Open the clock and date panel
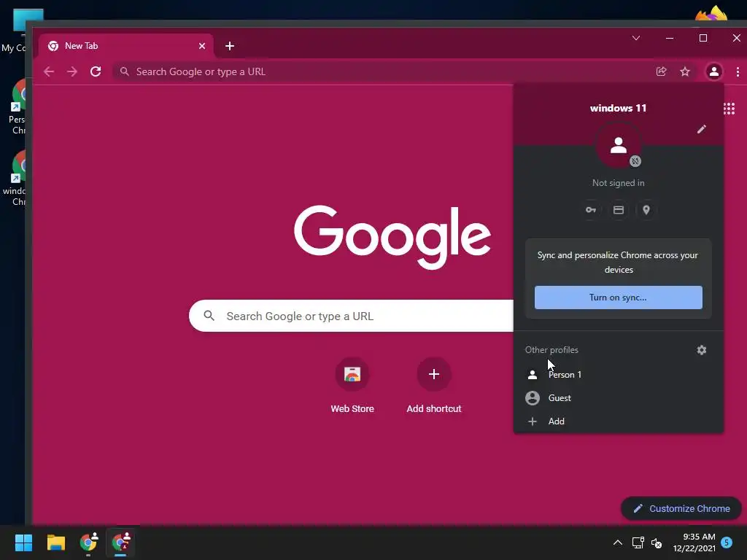747x560 pixels. (694, 542)
